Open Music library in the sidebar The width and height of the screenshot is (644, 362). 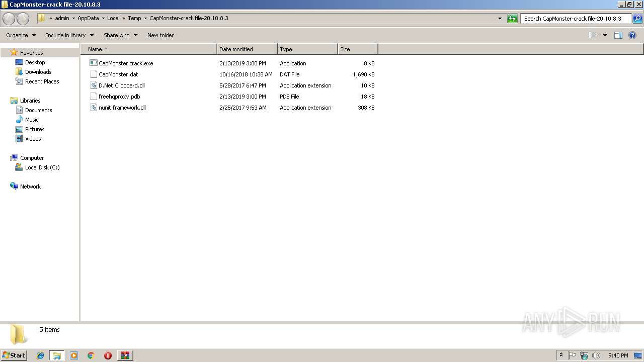(x=32, y=120)
